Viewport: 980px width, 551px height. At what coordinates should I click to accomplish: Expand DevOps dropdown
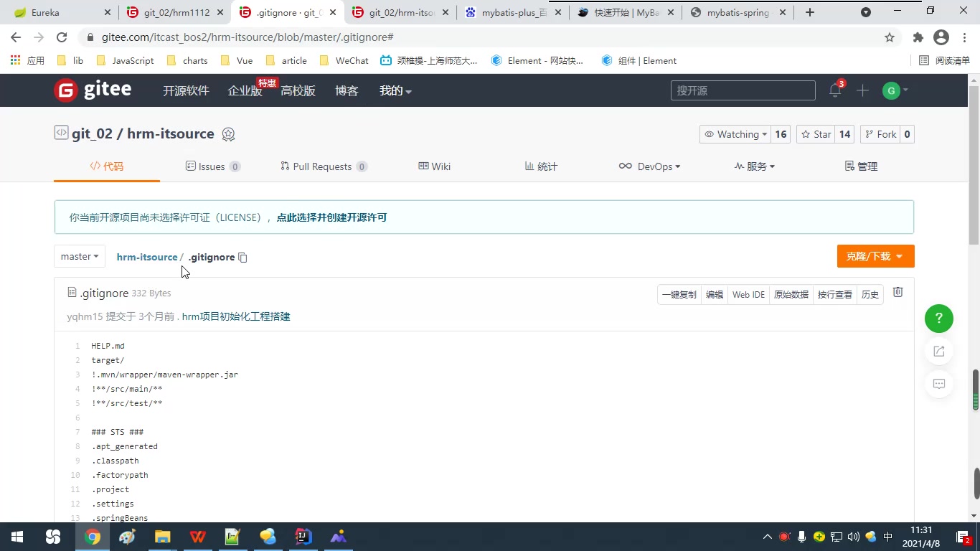649,166
